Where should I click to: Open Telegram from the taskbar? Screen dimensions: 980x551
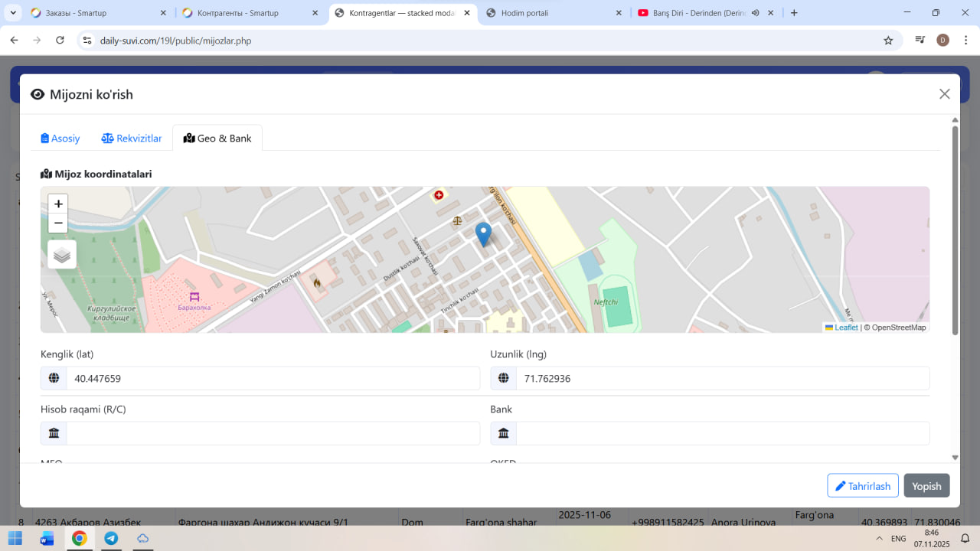tap(111, 539)
